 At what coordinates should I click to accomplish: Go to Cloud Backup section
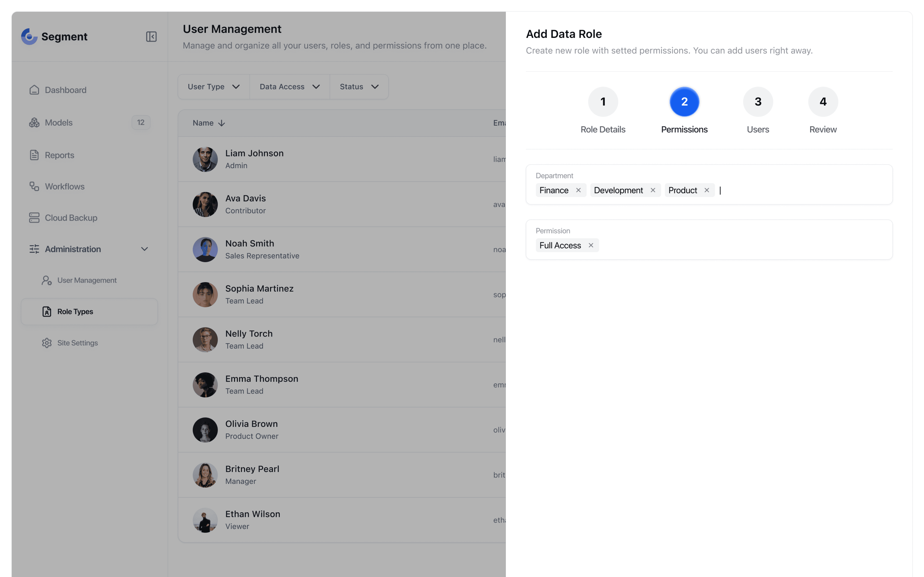(x=71, y=218)
